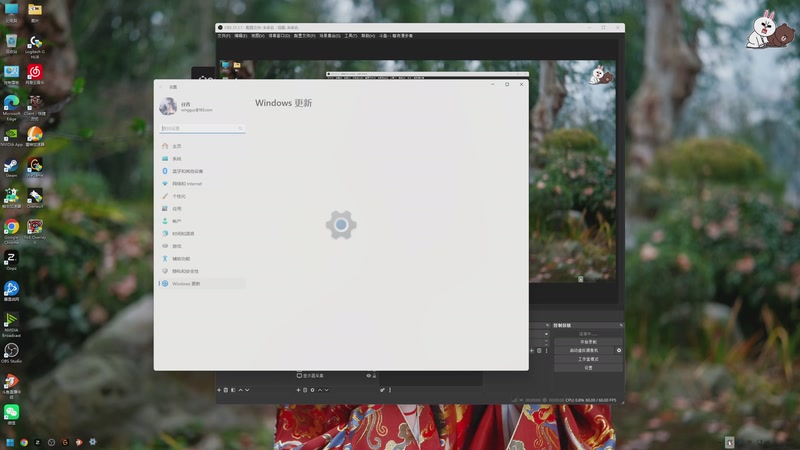Enable Studio Mode in OBS controls
This screenshot has height=450, width=800.
coord(588,359)
